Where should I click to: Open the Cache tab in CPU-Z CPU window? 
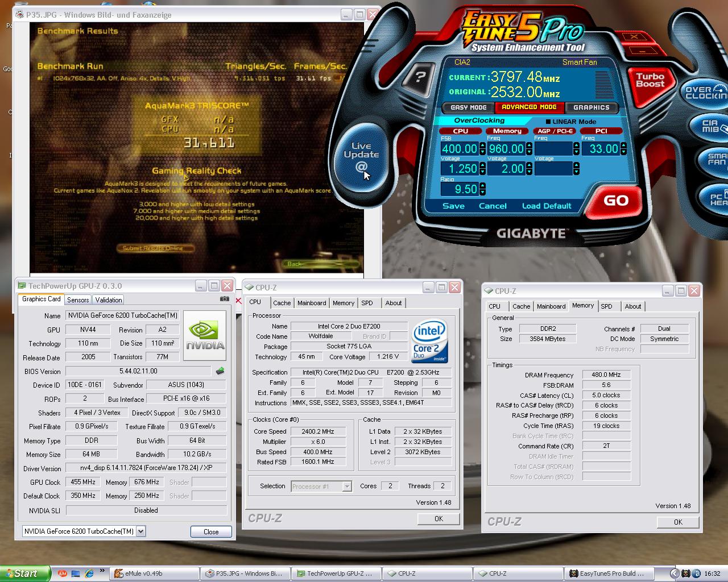click(x=282, y=303)
